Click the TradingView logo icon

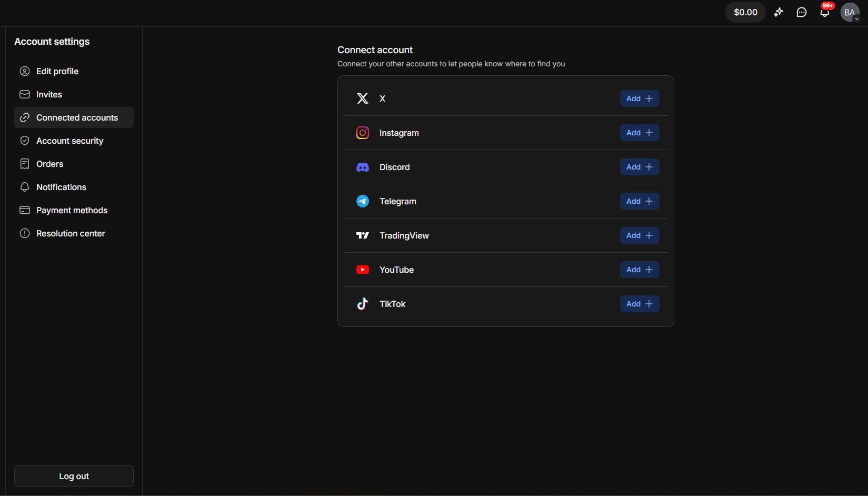(363, 235)
